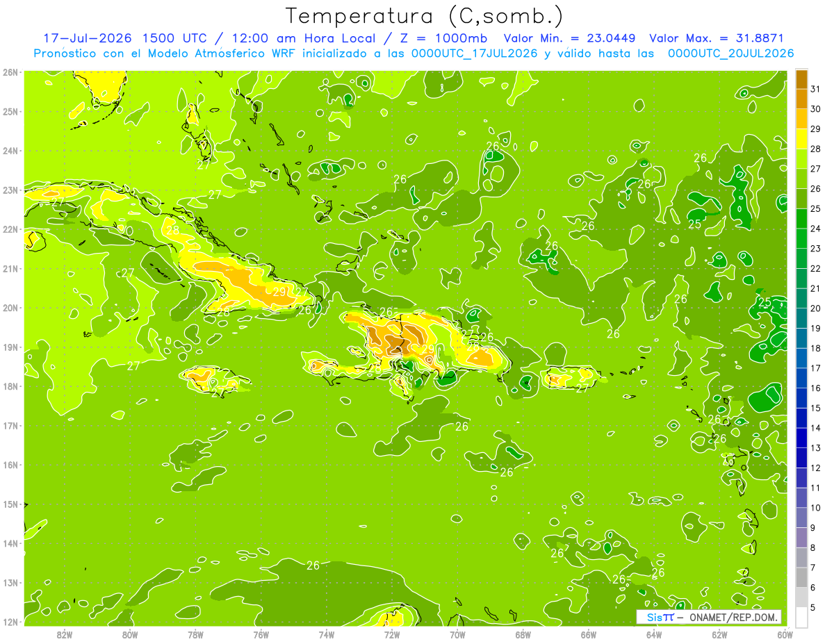The width and height of the screenshot is (834, 644).
Task: Click the 62W longitude axis label
Action: [x=719, y=634]
